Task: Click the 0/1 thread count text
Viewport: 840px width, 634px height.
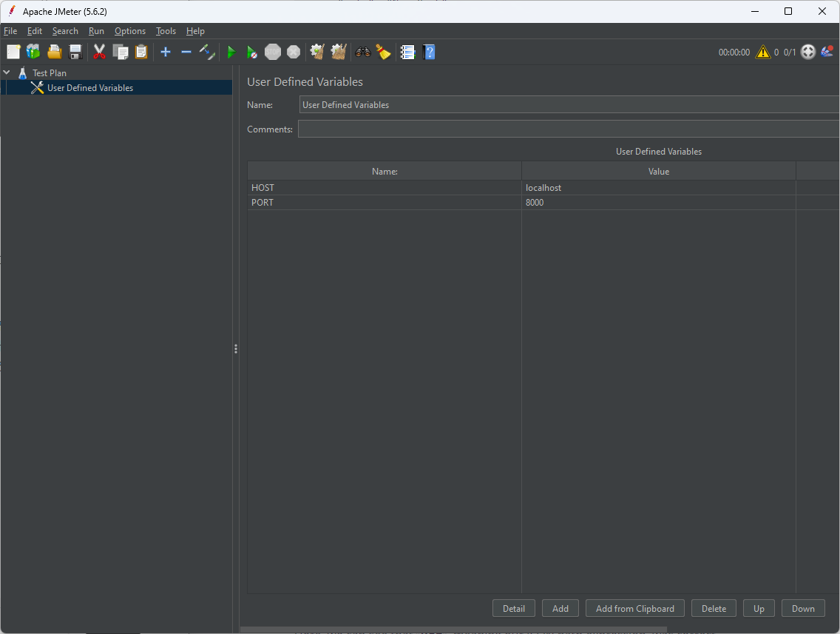Action: (x=790, y=53)
